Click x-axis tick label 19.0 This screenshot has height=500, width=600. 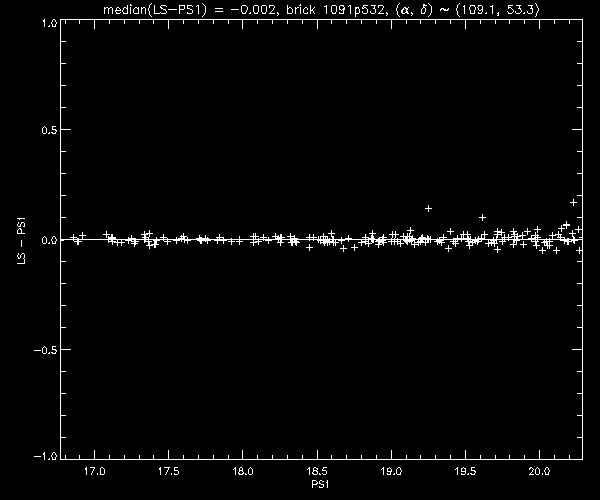pyautogui.click(x=391, y=471)
